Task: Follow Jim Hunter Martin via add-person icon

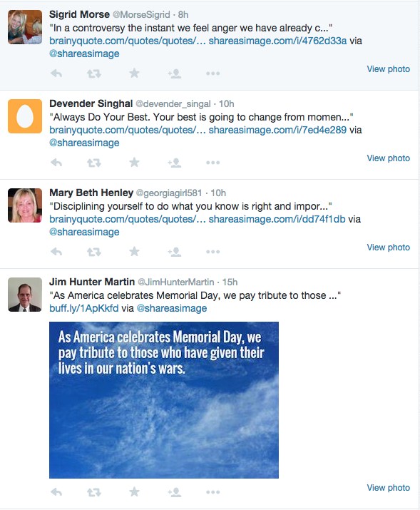Action: (x=175, y=492)
